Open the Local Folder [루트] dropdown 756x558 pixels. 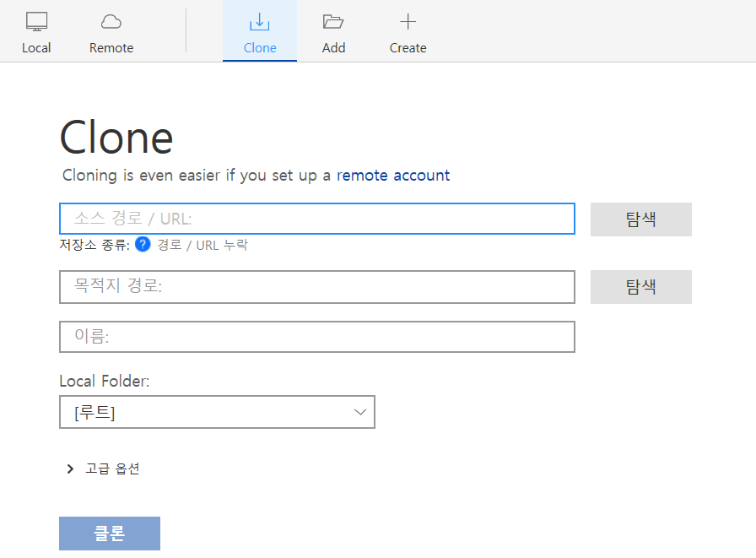click(217, 412)
